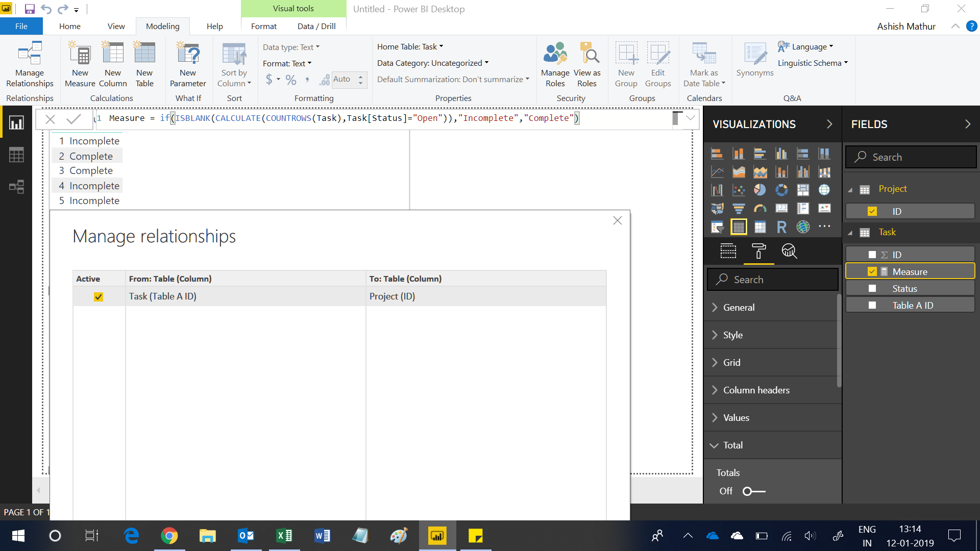The height and width of the screenshot is (551, 980).
Task: Open Default Summarization dropdown
Action: click(x=453, y=79)
